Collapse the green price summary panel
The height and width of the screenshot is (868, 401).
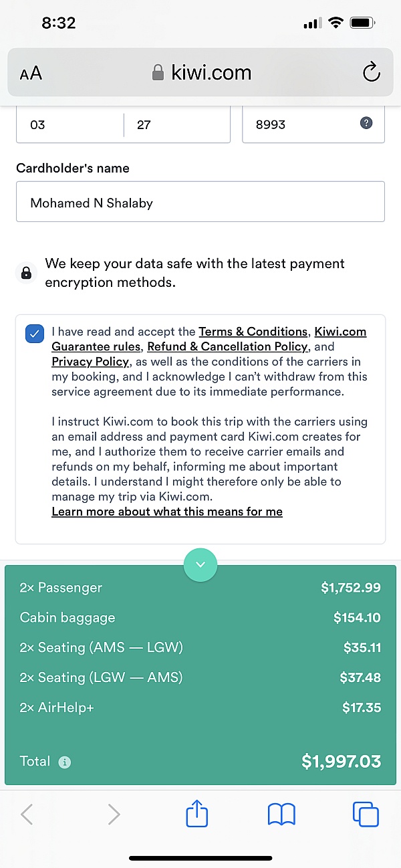point(200,564)
